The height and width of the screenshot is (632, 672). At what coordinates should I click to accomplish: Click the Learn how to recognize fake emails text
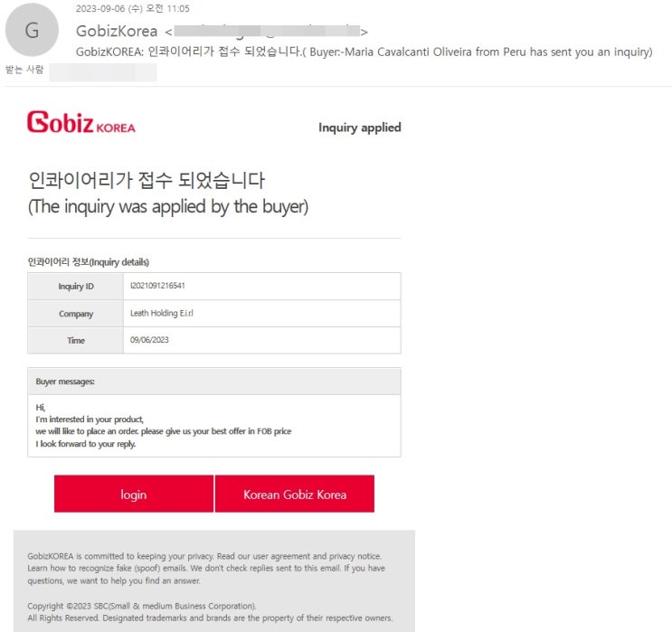[x=108, y=568]
